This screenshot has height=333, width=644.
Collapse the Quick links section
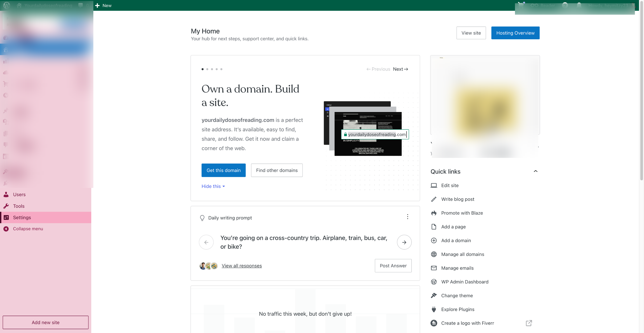point(536,171)
